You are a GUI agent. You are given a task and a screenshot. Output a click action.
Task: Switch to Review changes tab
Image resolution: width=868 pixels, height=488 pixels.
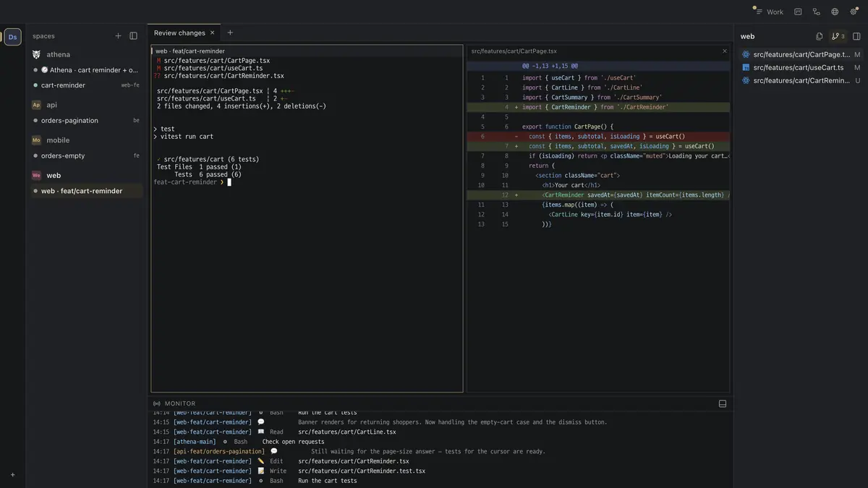coord(179,33)
